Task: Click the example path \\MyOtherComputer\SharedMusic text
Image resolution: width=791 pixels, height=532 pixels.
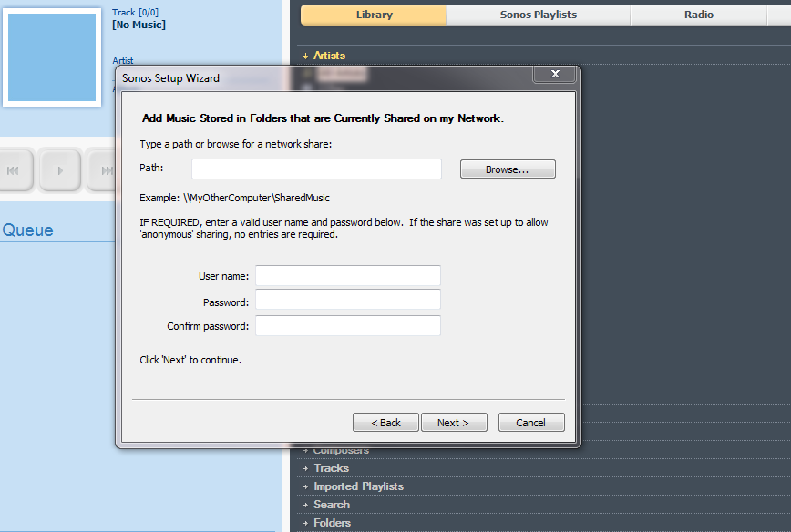Action: (x=256, y=198)
